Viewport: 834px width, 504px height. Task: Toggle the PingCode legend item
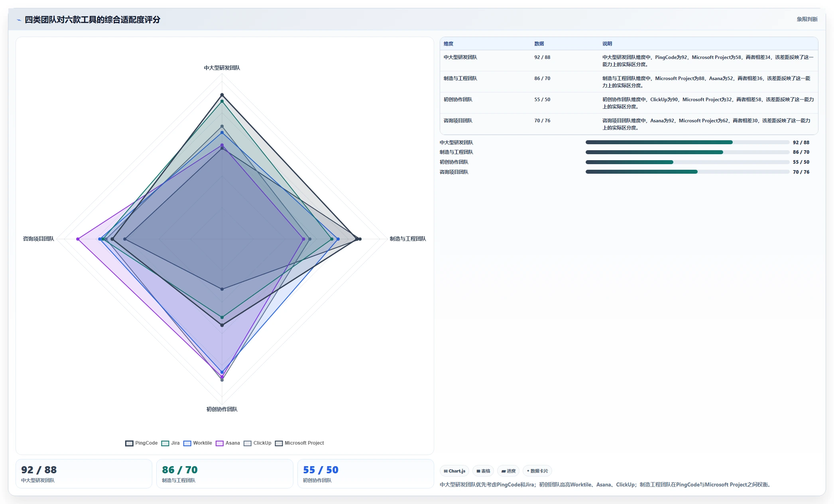pyautogui.click(x=142, y=443)
